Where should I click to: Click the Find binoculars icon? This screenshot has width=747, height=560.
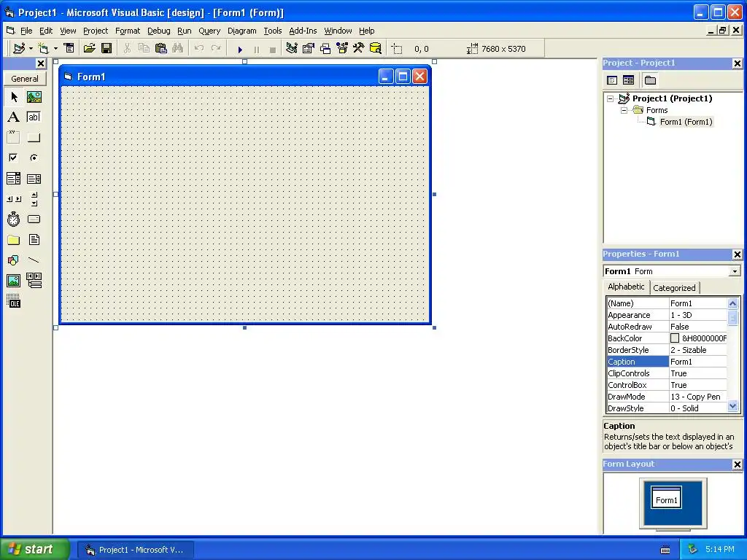[178, 48]
